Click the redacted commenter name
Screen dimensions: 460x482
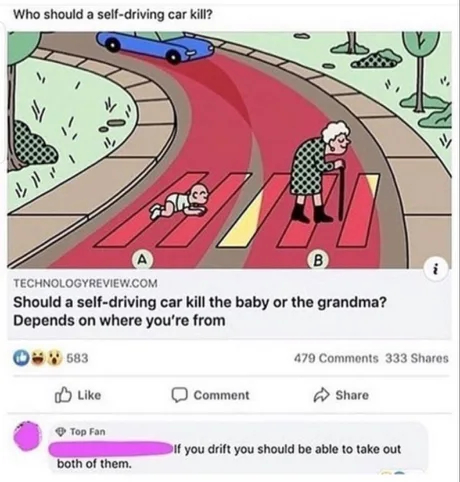point(110,449)
